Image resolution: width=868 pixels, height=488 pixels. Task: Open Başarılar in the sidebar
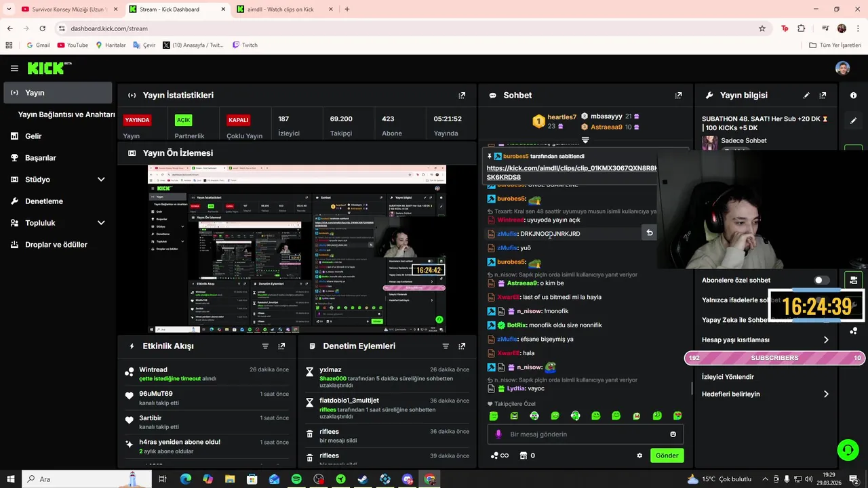click(x=58, y=158)
